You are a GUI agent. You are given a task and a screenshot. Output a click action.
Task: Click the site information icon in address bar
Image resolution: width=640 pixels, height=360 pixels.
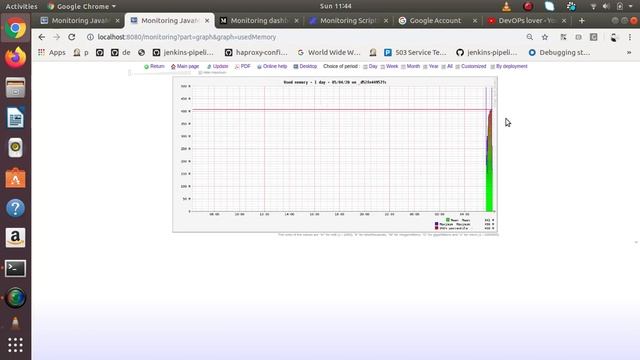90,37
